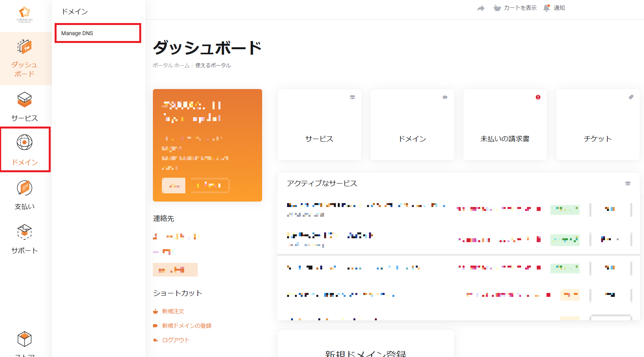This screenshot has height=357, width=644.
Task: Click the cart icon beside カートを表示
Action: coord(497,8)
